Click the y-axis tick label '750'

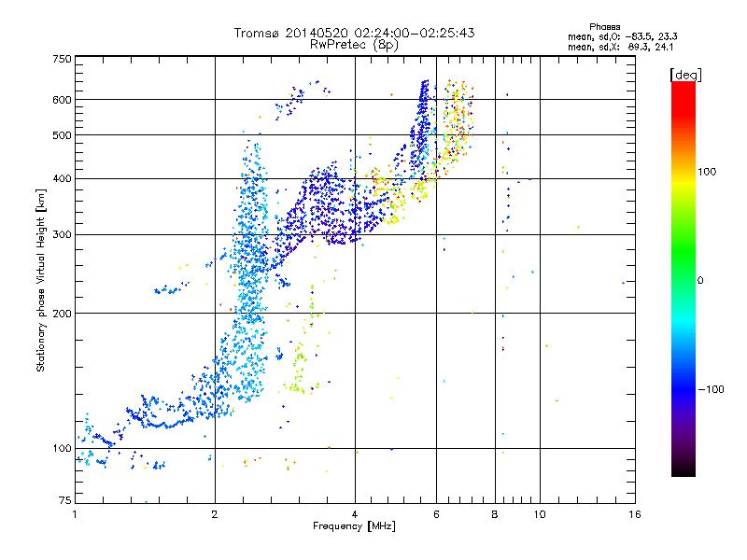pos(62,59)
